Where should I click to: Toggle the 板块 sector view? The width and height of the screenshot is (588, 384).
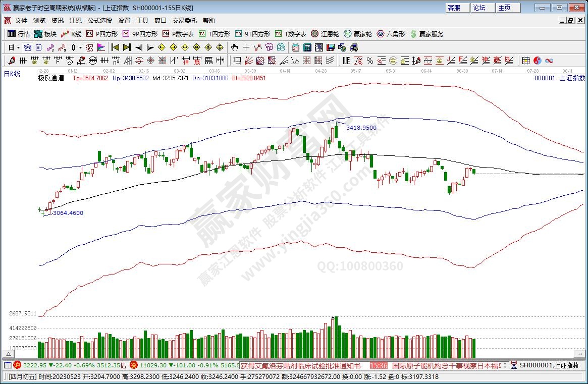point(45,34)
